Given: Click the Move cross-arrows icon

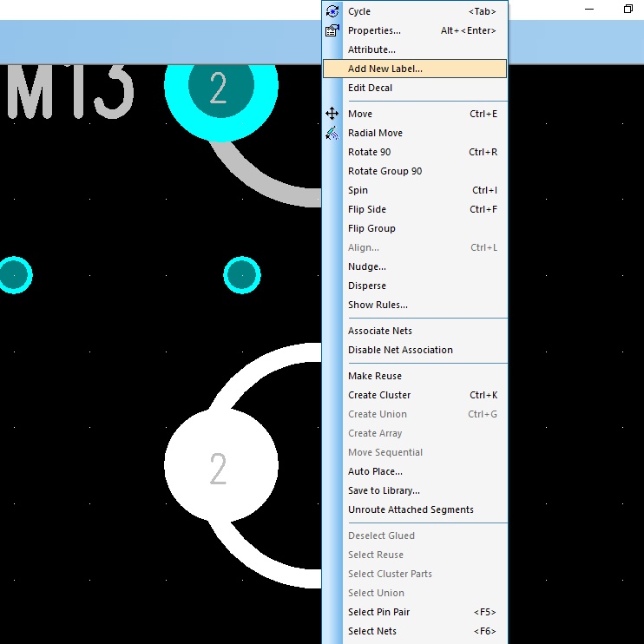Looking at the screenshot, I should (x=332, y=114).
